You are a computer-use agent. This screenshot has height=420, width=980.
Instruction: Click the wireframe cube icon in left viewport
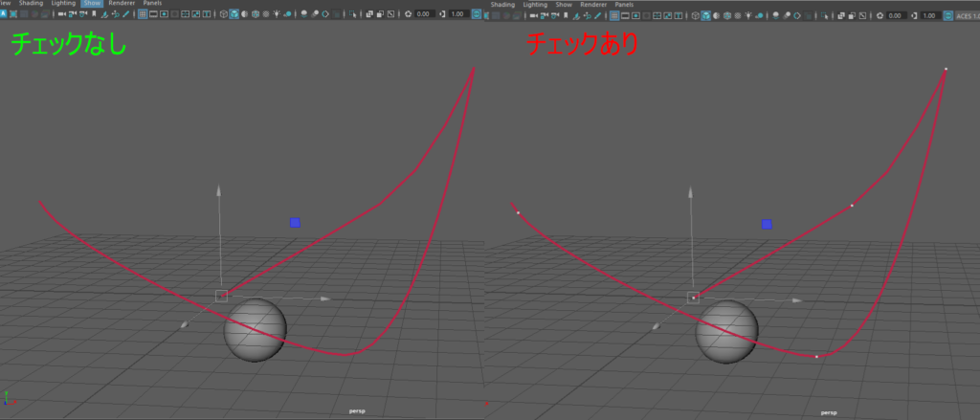224,15
